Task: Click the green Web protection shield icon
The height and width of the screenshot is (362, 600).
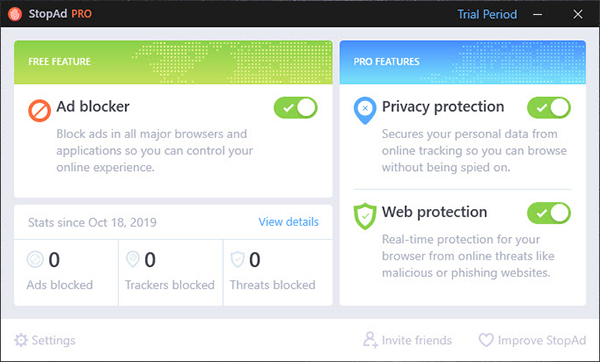Action: tap(365, 216)
